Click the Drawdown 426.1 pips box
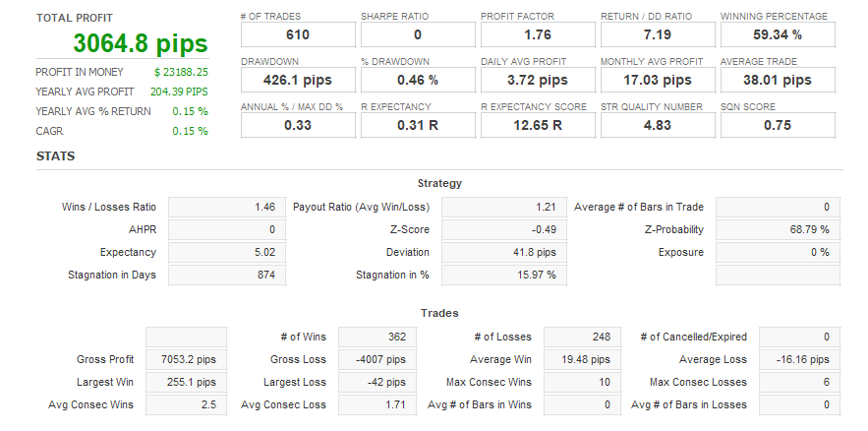This screenshot has height=431, width=868. coord(298,80)
